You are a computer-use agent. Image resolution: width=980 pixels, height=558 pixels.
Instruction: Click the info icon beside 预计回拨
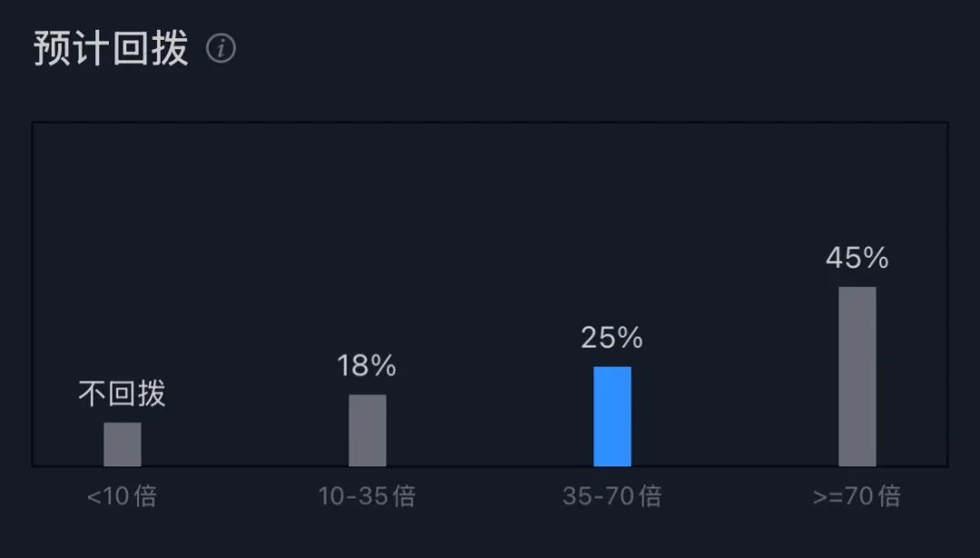(x=220, y=49)
